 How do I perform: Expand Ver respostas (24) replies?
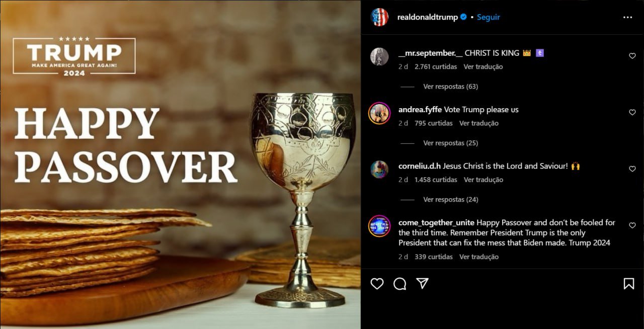(x=450, y=199)
